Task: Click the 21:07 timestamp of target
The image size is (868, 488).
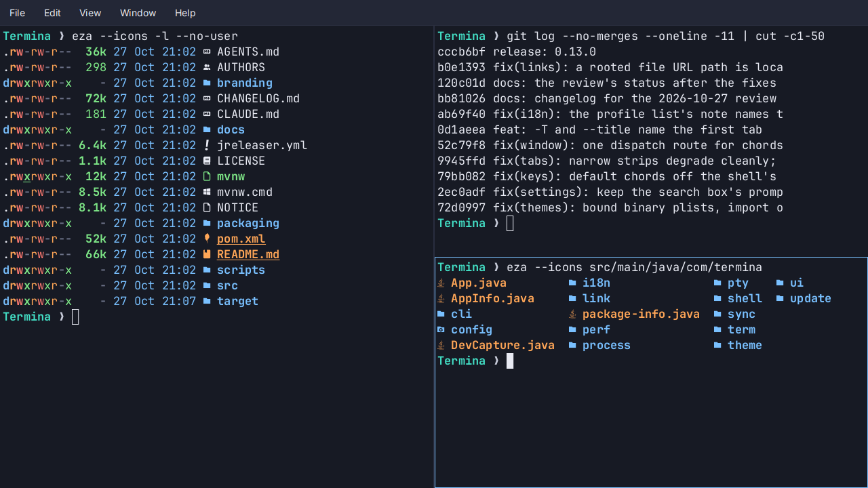Action: tap(179, 301)
